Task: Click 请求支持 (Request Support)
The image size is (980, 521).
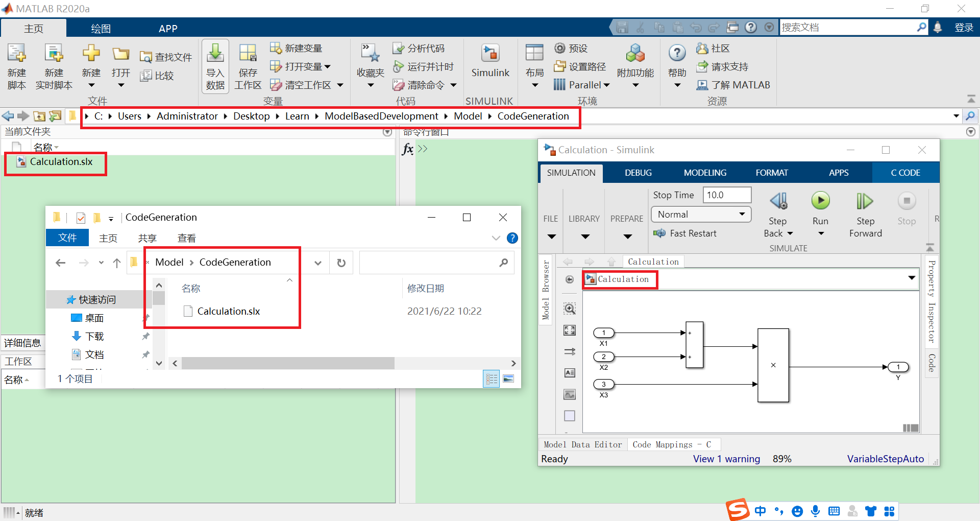Action: (x=722, y=66)
